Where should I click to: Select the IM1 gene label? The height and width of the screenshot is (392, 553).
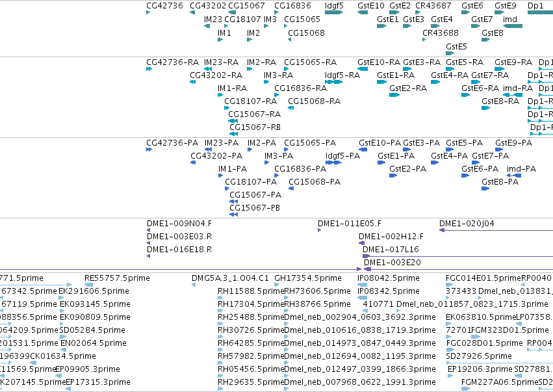point(224,33)
